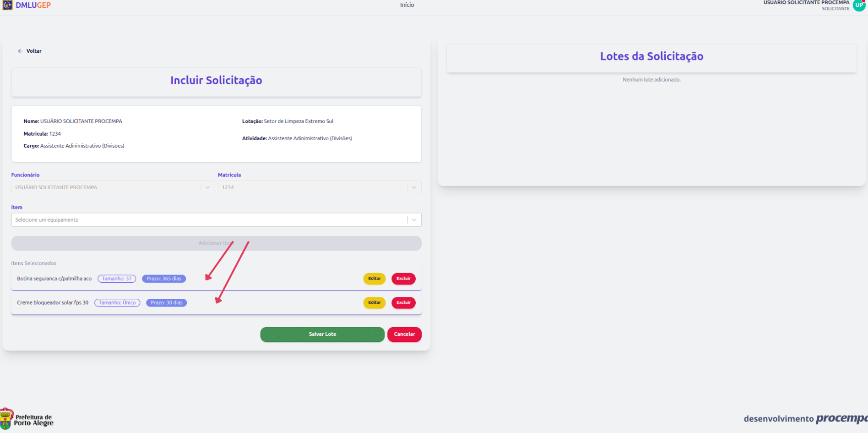Remove the Creme bloqueador solar item
The height and width of the screenshot is (433, 868).
point(403,302)
